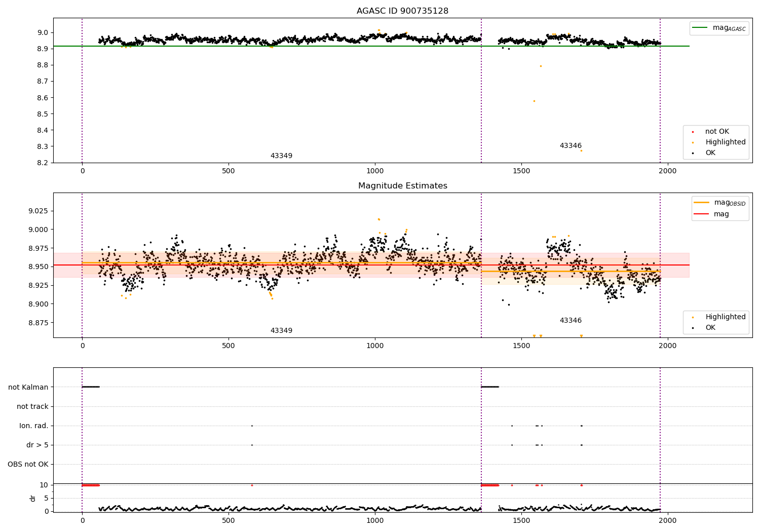Viewport: 760px width, 532px height.
Task: Click the orange outlier point near 8.6
Action: pos(534,101)
